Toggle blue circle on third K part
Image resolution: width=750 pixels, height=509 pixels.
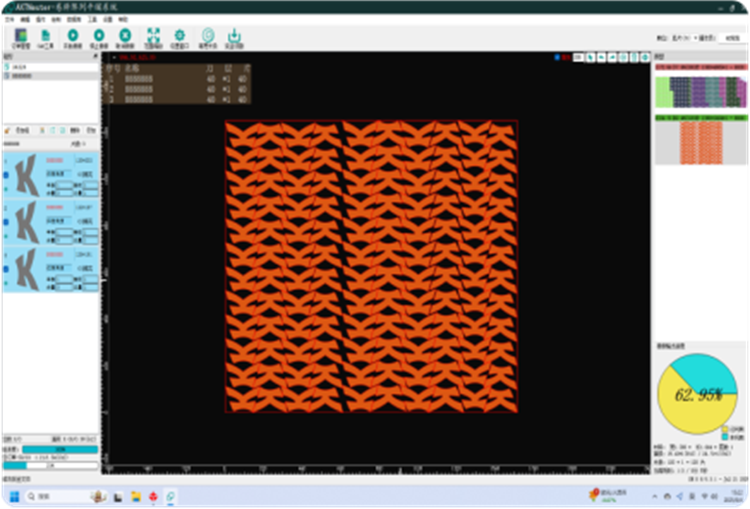[x=6, y=268]
